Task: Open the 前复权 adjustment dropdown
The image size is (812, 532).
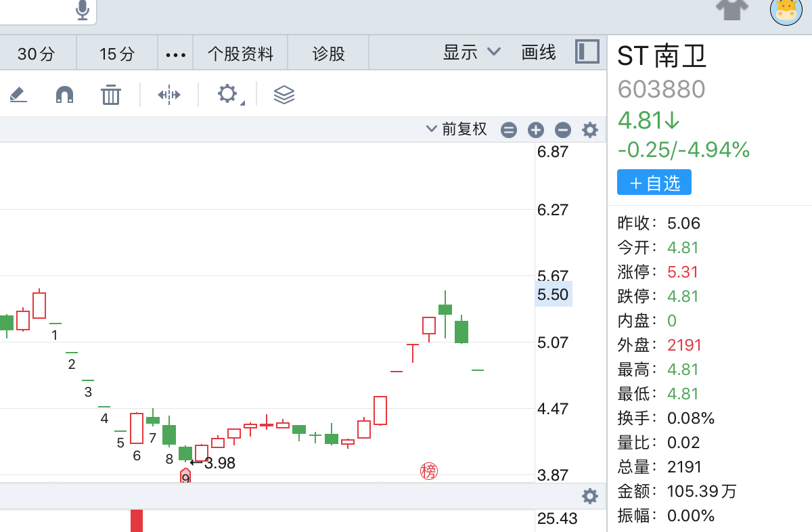Action: coord(457,129)
